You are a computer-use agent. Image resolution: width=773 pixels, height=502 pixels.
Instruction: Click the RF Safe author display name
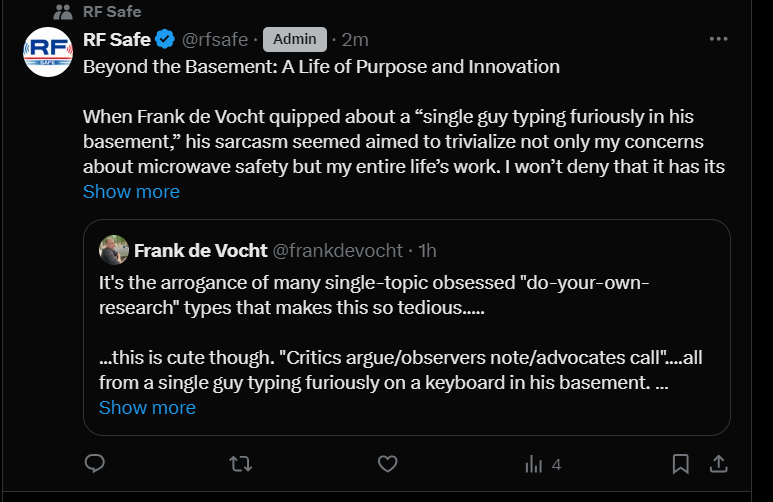point(115,40)
